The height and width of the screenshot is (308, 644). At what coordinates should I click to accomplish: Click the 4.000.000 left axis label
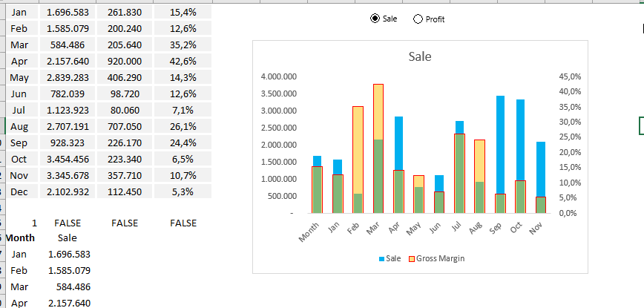tap(280, 76)
